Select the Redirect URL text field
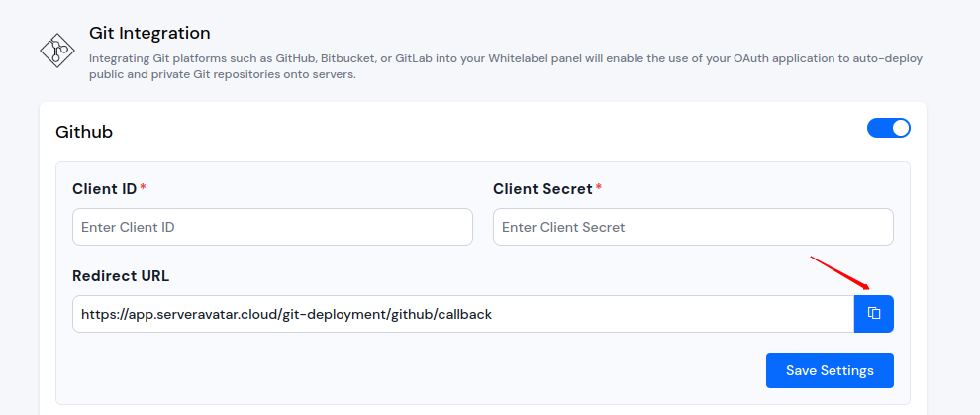 pyautogui.click(x=463, y=314)
